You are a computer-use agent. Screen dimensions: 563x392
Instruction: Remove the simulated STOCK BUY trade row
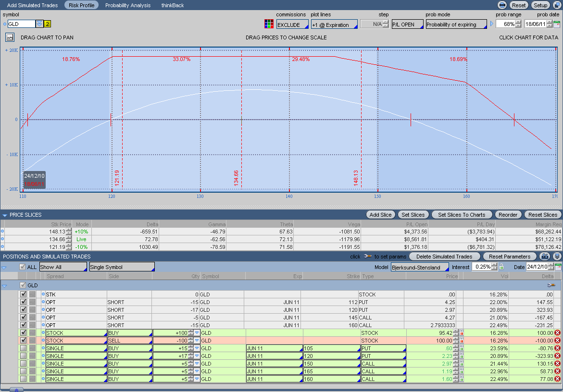click(557, 333)
